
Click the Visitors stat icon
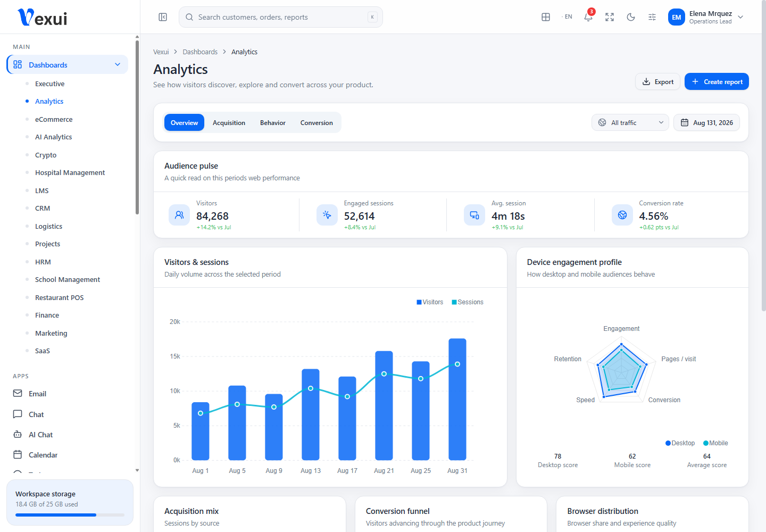pyautogui.click(x=179, y=215)
